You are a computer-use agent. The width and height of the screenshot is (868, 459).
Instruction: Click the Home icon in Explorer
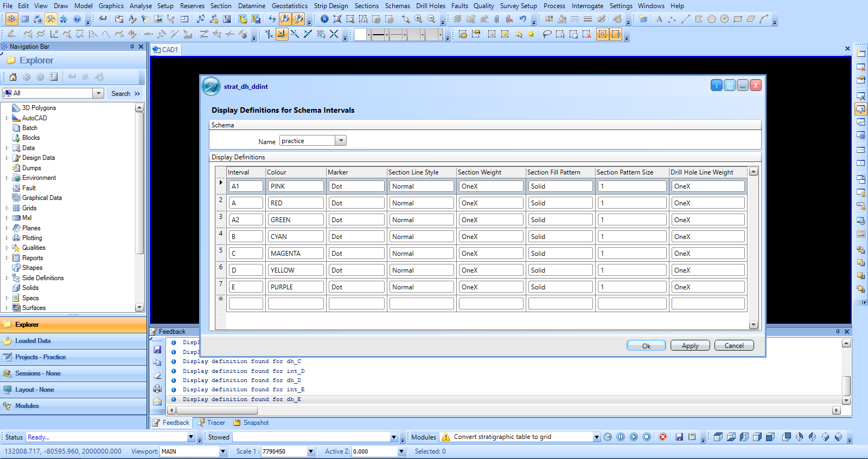(13, 77)
